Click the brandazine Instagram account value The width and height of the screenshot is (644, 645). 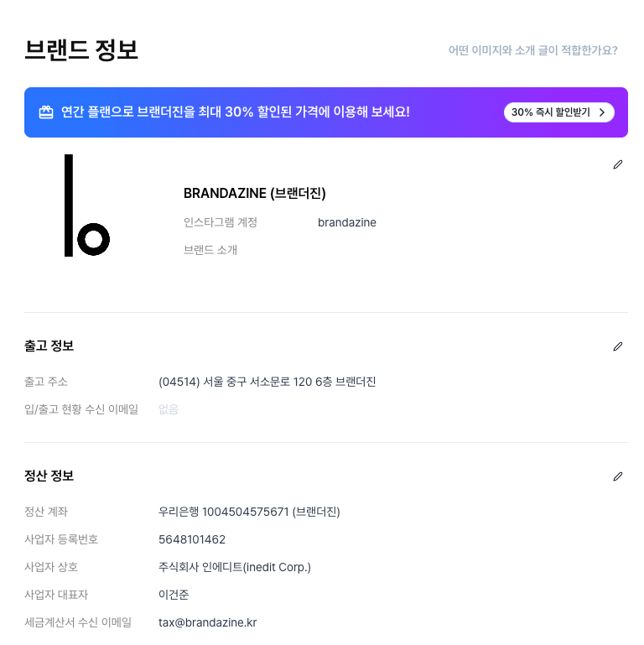(347, 222)
